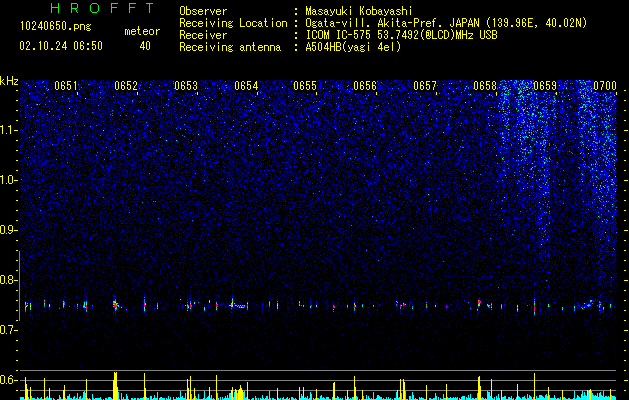Click the Receiving antenna label
The height and width of the screenshot is (400, 629).
tap(230, 47)
